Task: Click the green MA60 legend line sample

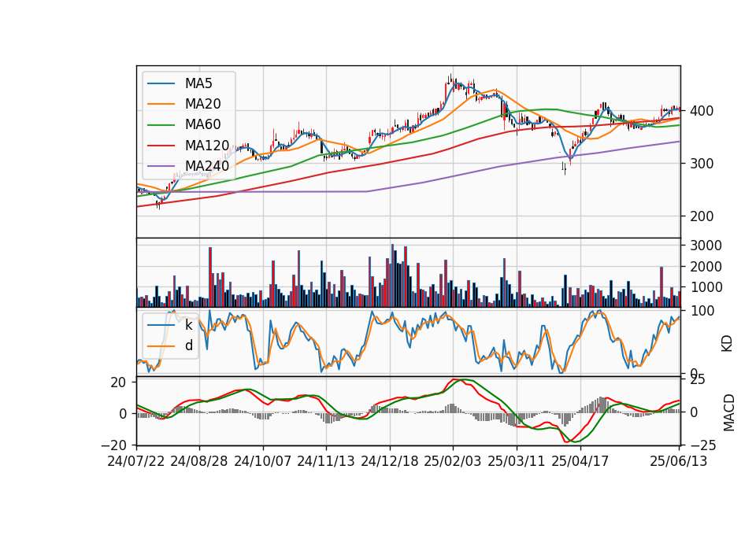Action: (161, 124)
